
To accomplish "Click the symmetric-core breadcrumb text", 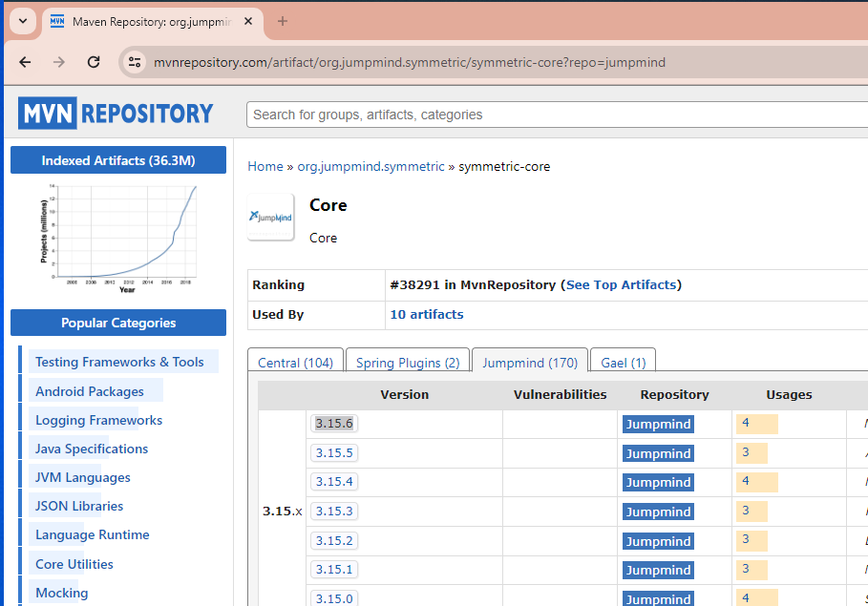I will click(x=504, y=167).
